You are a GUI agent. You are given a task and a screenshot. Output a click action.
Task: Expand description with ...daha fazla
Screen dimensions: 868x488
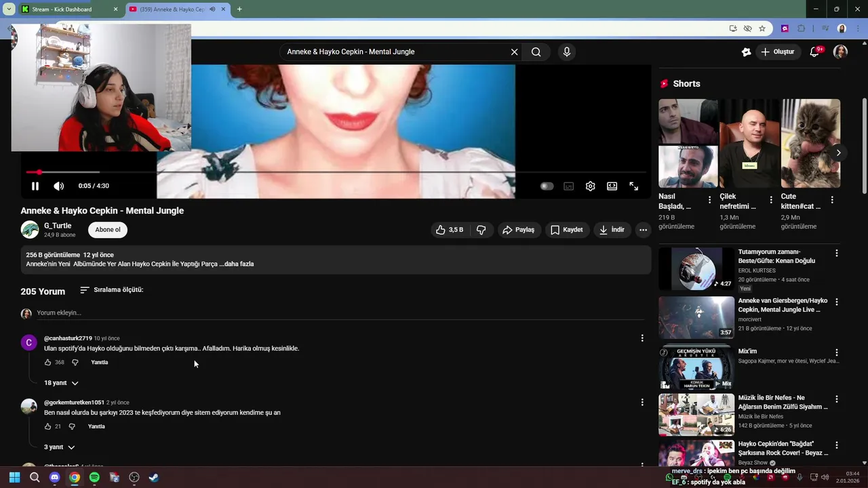click(237, 264)
